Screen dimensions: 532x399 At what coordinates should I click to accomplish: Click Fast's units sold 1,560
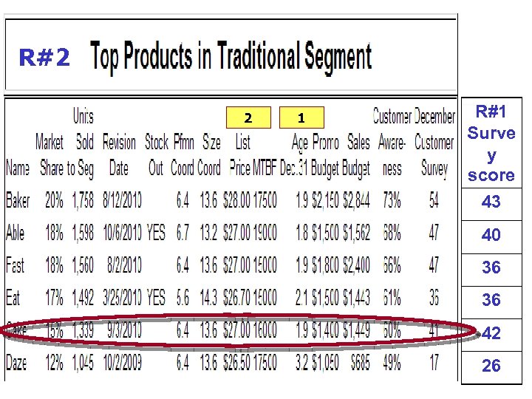(83, 265)
